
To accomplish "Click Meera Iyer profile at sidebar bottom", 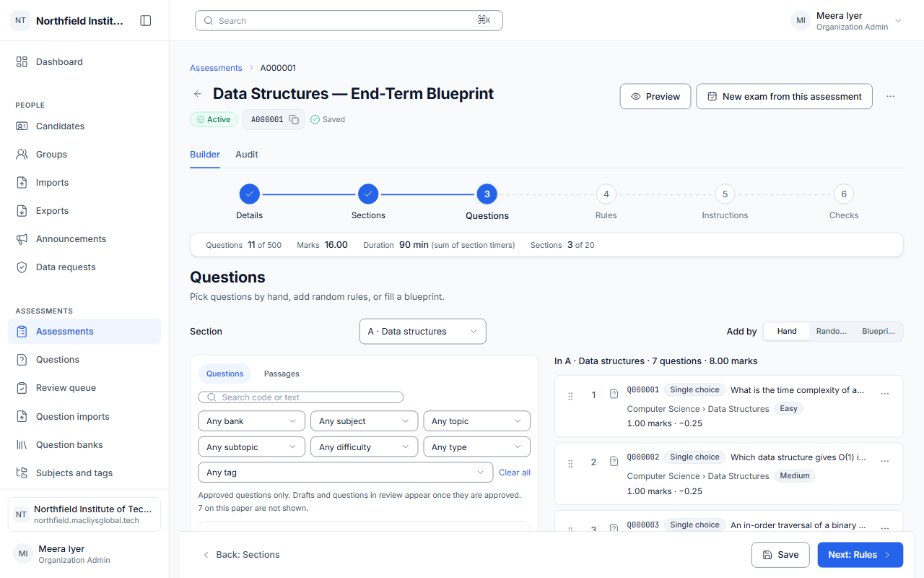I will pyautogui.click(x=84, y=554).
